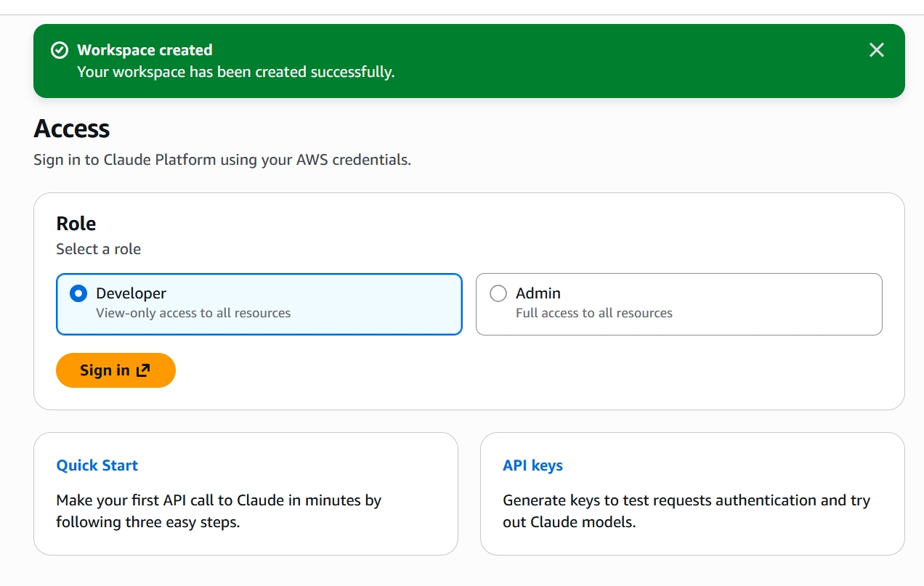Open the Quick Start link

(97, 465)
